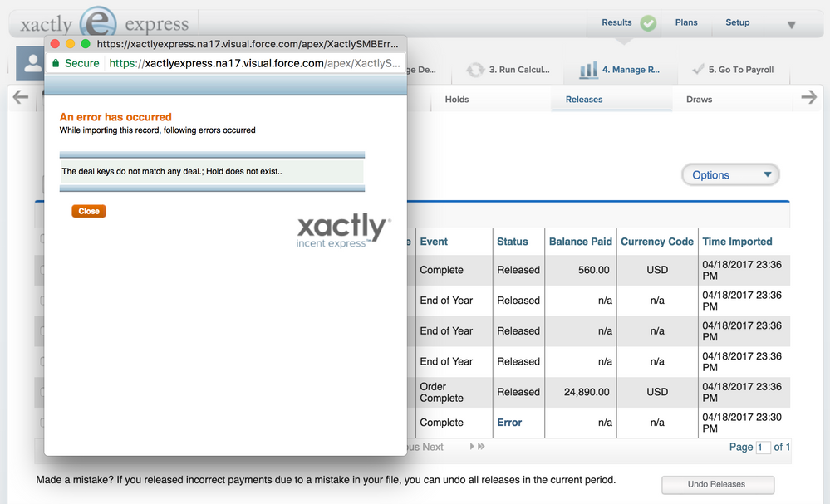Image resolution: width=830 pixels, height=504 pixels.
Task: Click the user profile avatar icon
Action: [30, 63]
